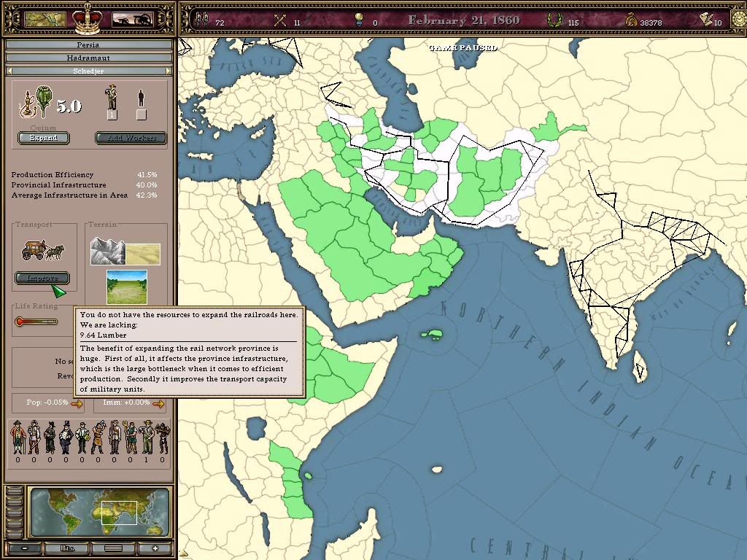Click the opium output value 5.0

pos(69,106)
